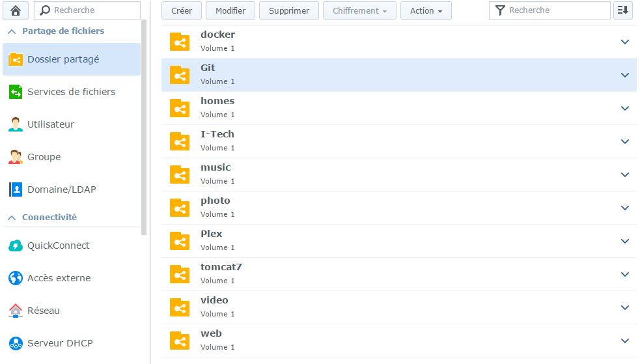Open the Utilisateur section icon
This screenshot has width=640, height=364.
(16, 124)
